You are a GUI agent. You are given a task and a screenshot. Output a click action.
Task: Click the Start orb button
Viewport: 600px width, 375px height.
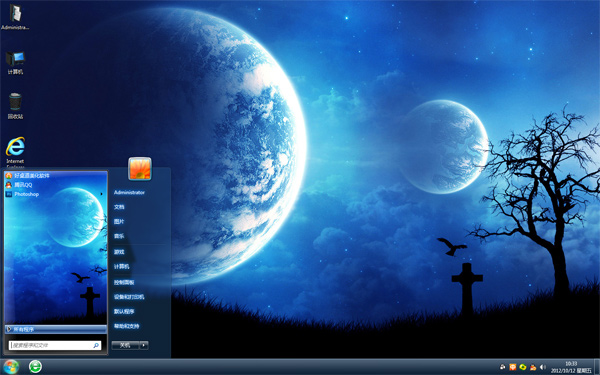[11, 367]
